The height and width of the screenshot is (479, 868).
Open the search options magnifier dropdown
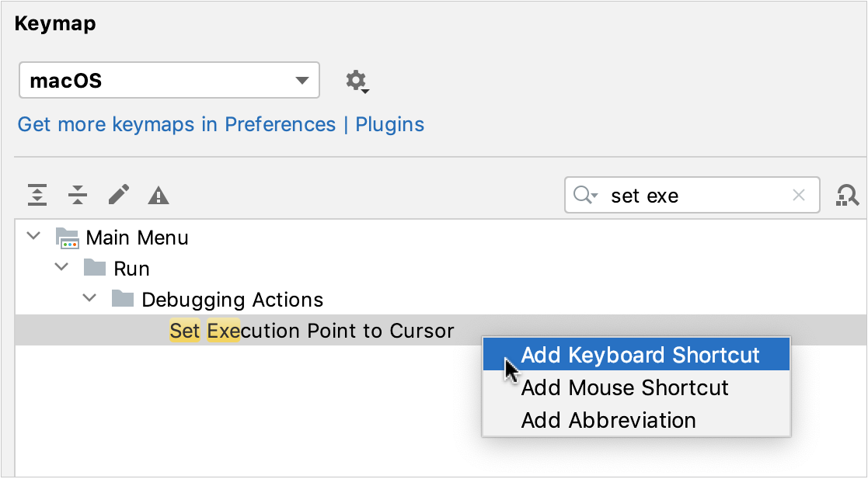pyautogui.click(x=584, y=195)
